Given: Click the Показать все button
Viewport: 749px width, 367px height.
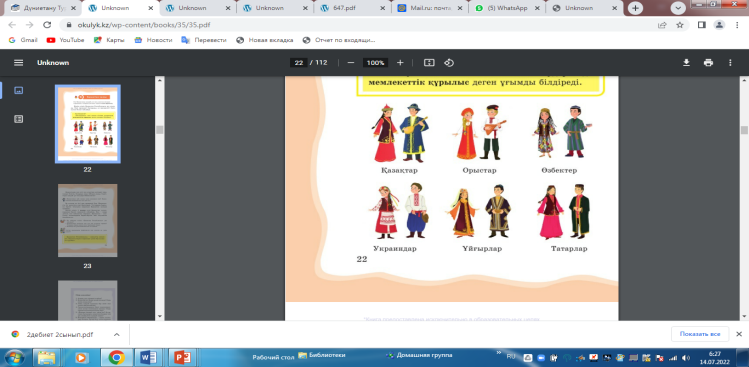Looking at the screenshot, I should [700, 334].
